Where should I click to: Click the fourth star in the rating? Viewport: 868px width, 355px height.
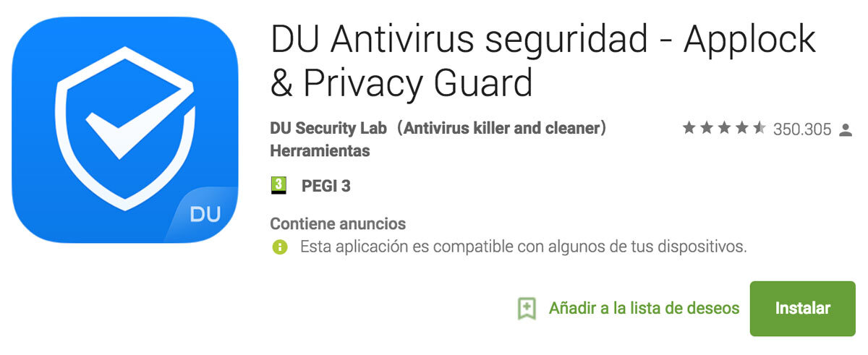click(742, 129)
